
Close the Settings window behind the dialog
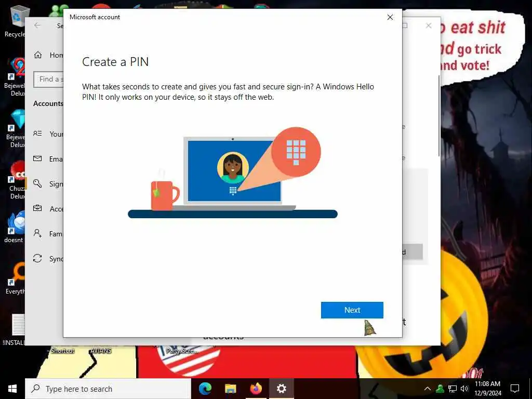click(429, 26)
